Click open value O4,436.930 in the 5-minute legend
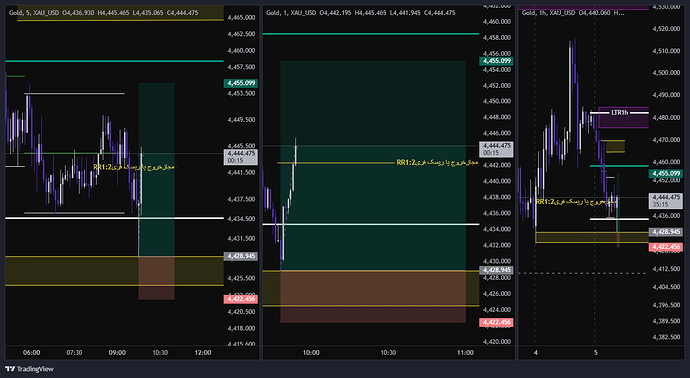Screen dimensions: 690x378 tap(78, 13)
